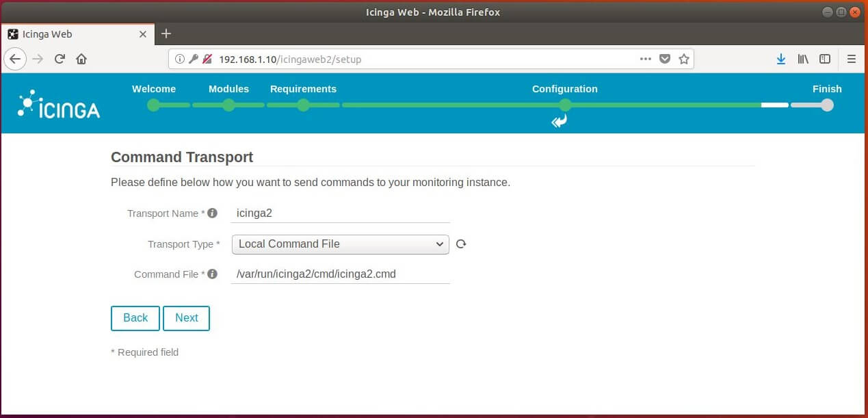Jump to the Modules wizard step
This screenshot has width=868, height=418.
click(228, 105)
